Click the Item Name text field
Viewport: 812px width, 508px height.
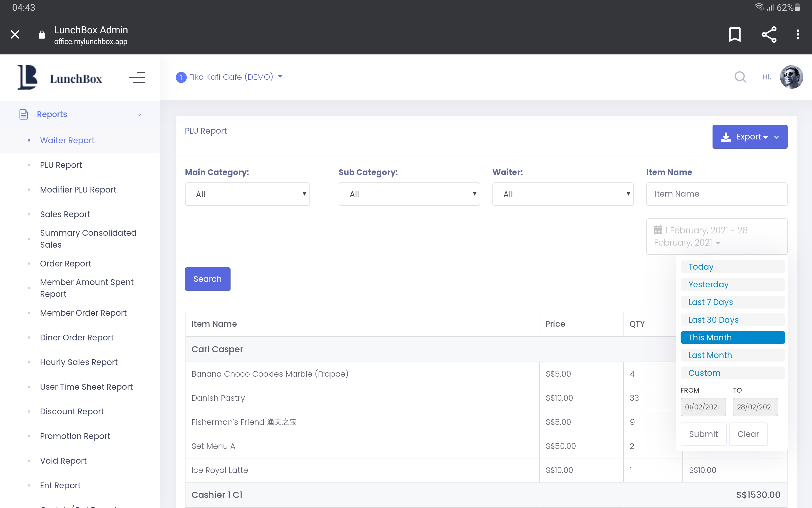pos(716,194)
